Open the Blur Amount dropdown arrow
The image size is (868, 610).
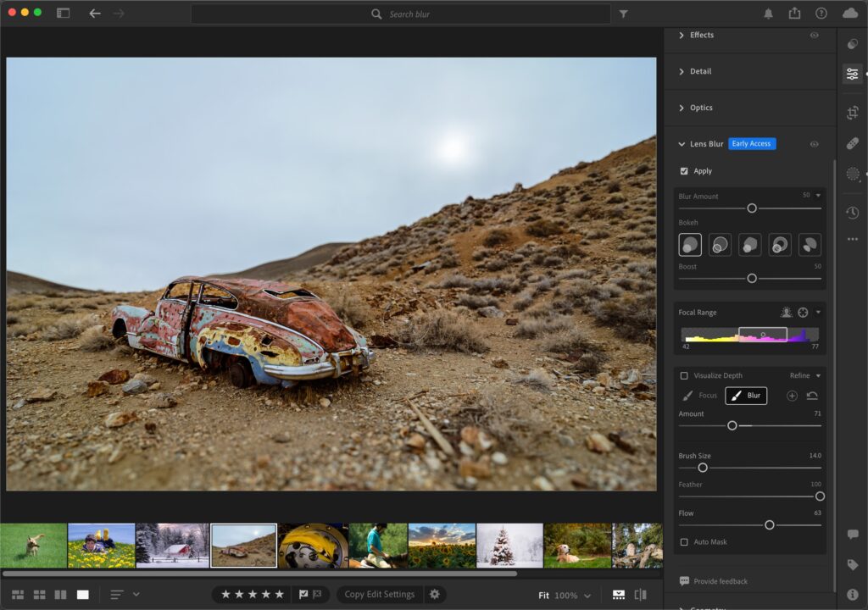[818, 196]
